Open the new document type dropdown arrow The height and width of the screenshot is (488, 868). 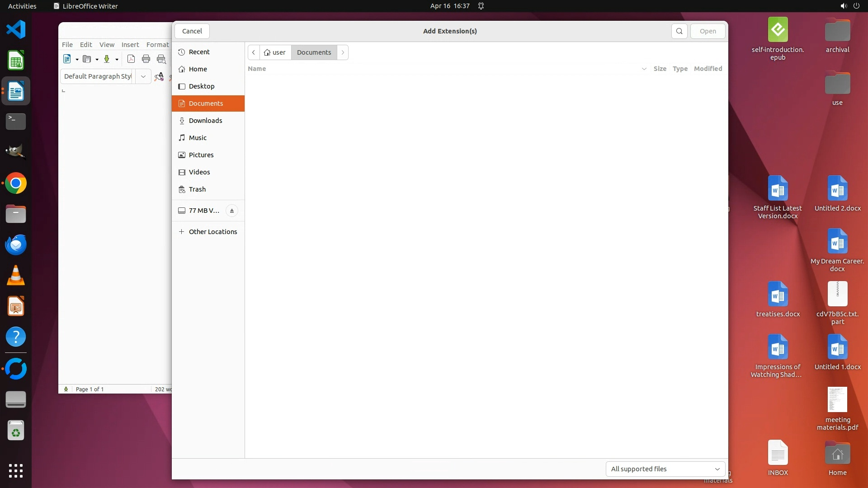pyautogui.click(x=77, y=59)
